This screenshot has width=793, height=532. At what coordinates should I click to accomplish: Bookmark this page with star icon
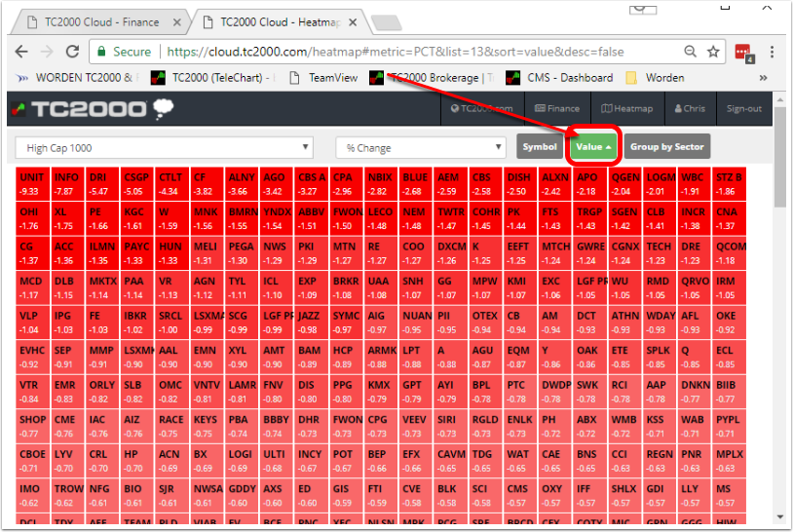click(x=713, y=52)
